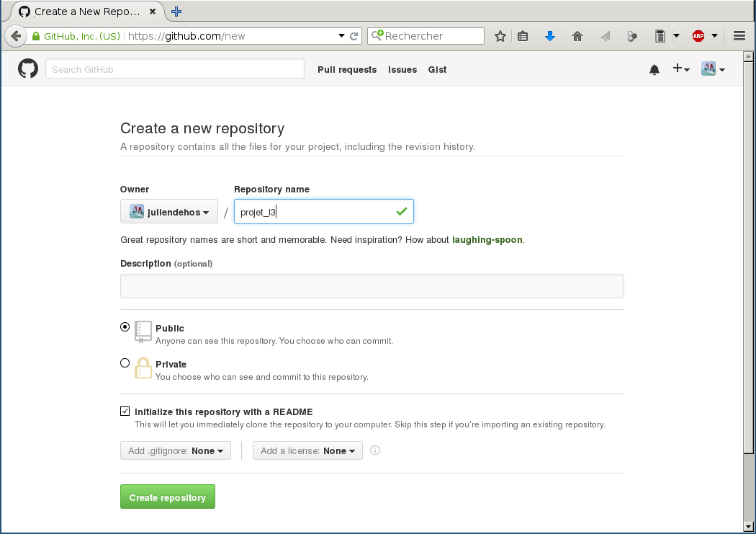
Task: Click the license info icon
Action: point(375,450)
